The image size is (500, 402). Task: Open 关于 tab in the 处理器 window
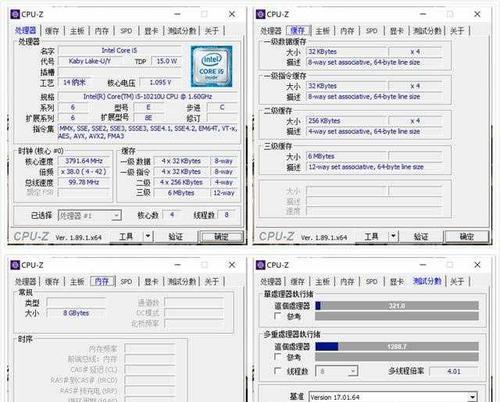click(212, 31)
